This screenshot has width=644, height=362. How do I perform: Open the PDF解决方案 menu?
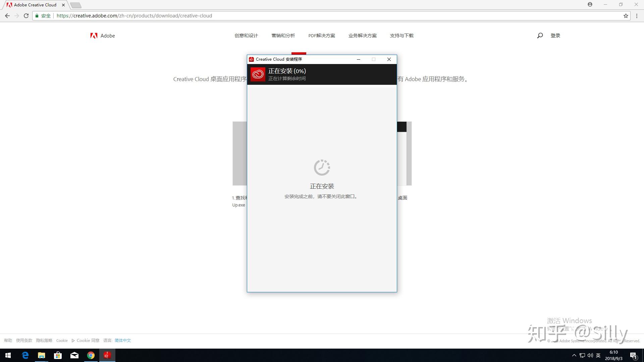pos(322,36)
